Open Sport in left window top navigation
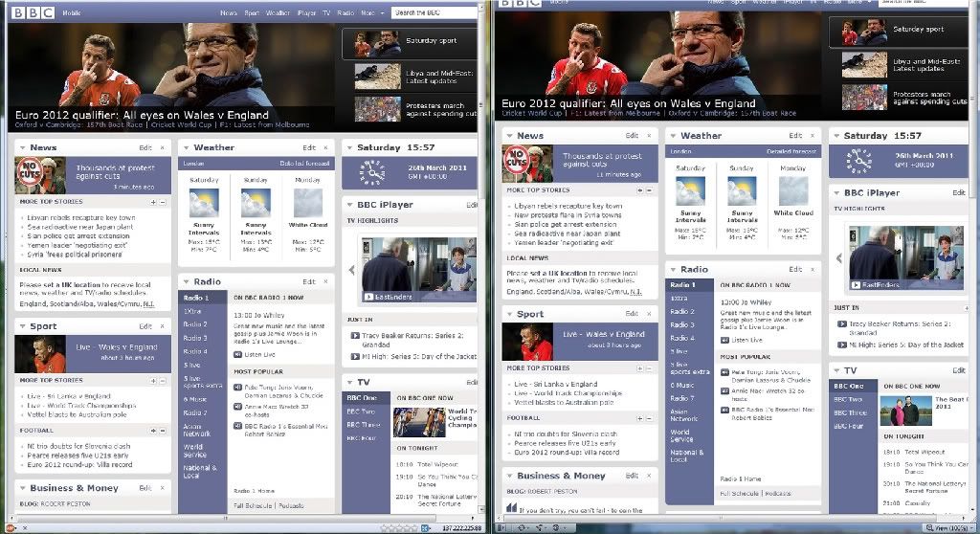This screenshot has height=534, width=980. [x=252, y=12]
